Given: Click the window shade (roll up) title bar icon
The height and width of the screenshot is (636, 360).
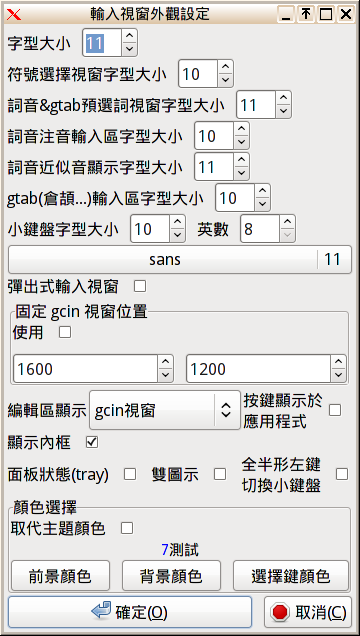Looking at the screenshot, I should 306,15.
